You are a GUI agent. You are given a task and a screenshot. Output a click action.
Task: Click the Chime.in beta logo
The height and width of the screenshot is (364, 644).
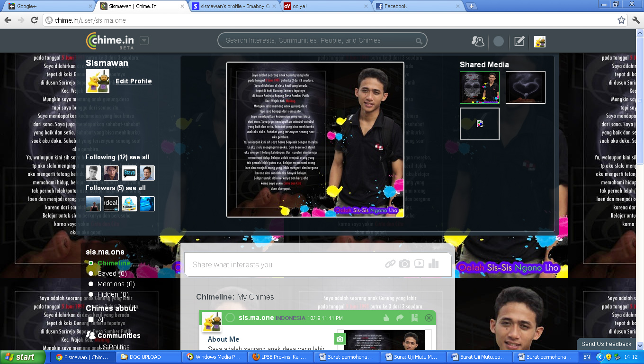[110, 41]
